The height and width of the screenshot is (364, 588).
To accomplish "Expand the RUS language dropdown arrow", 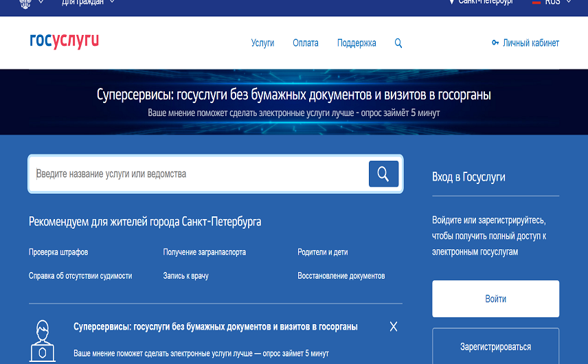I will point(569,2).
